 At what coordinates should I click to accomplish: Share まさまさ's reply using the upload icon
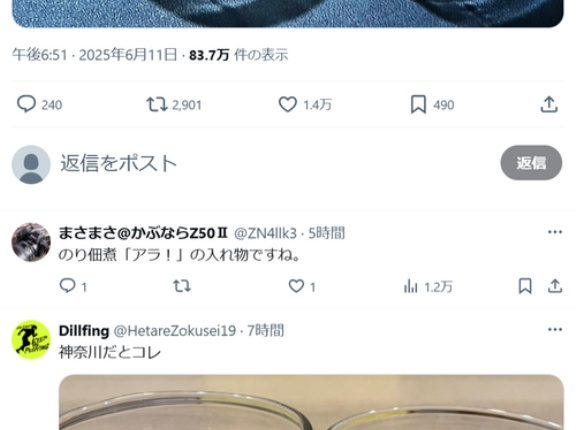[555, 286]
